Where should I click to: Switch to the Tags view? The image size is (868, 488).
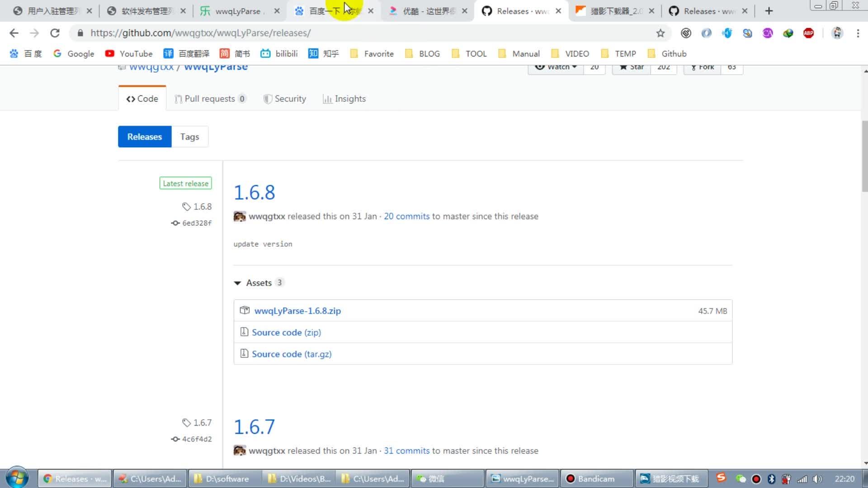190,136
